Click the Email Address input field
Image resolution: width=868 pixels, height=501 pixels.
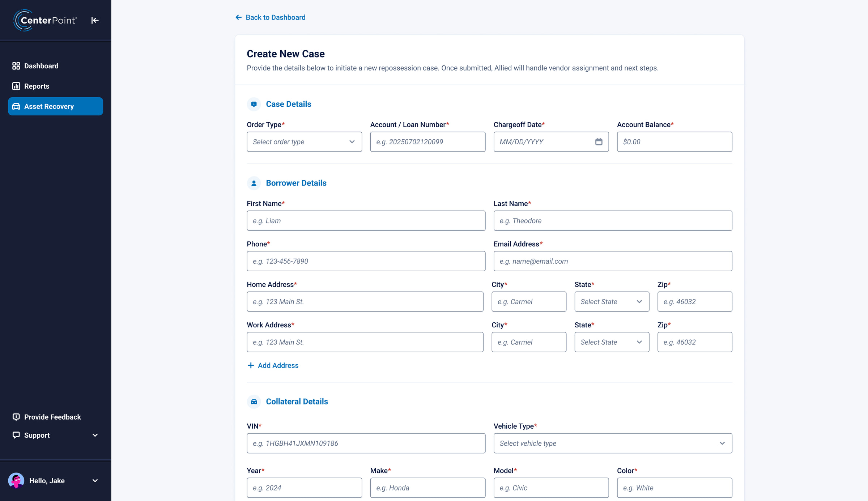click(613, 261)
